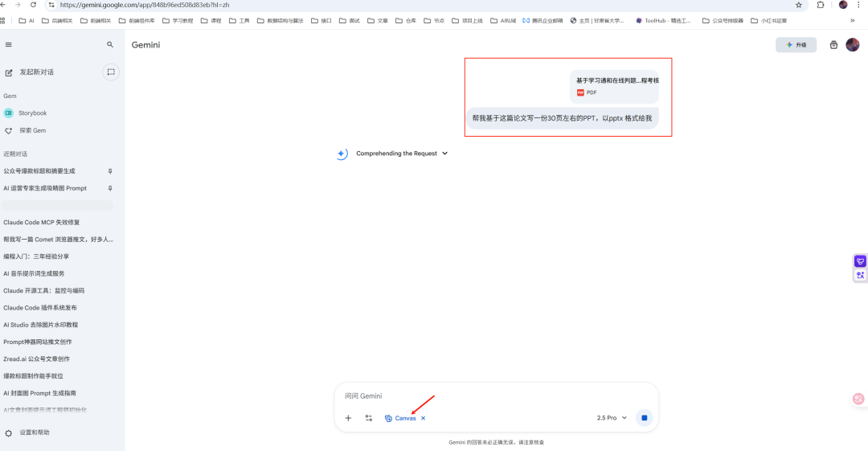Reload the page
868x451 pixels.
pos(33,5)
